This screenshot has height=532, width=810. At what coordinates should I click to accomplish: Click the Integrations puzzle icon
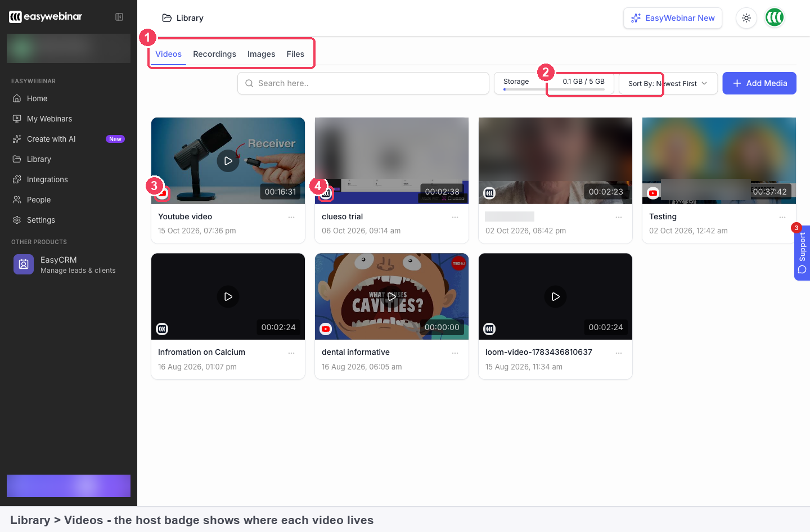click(17, 179)
